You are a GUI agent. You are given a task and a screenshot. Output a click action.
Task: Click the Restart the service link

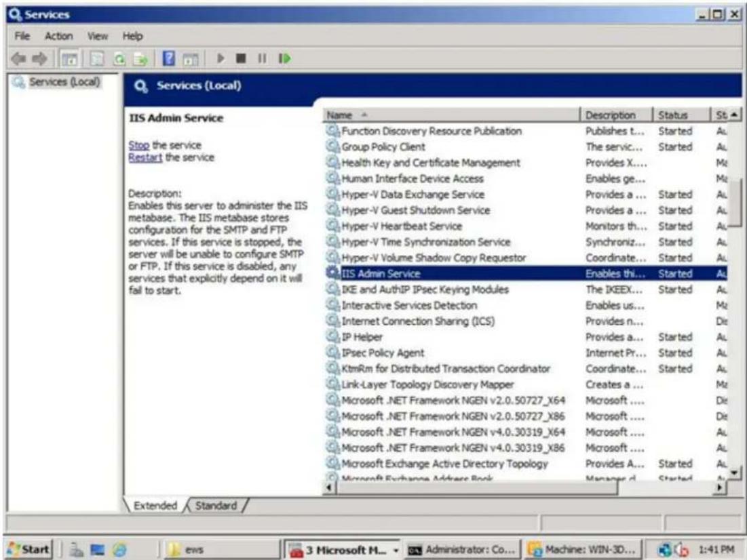tap(145, 157)
